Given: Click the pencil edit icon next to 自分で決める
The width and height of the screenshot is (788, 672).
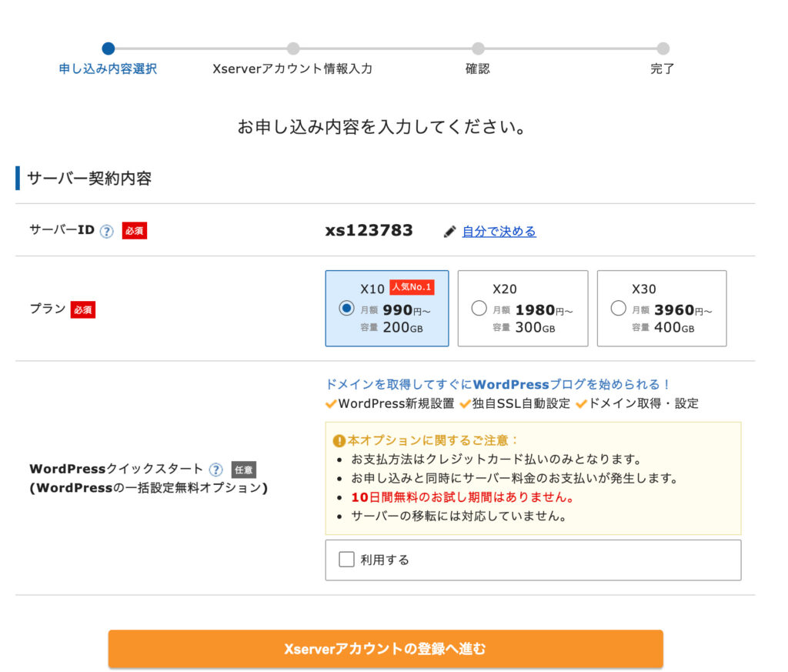Looking at the screenshot, I should 449,232.
